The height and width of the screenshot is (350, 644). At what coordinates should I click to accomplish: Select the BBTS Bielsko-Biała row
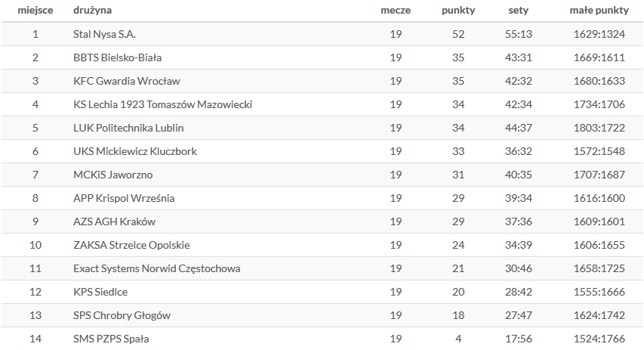point(322,57)
